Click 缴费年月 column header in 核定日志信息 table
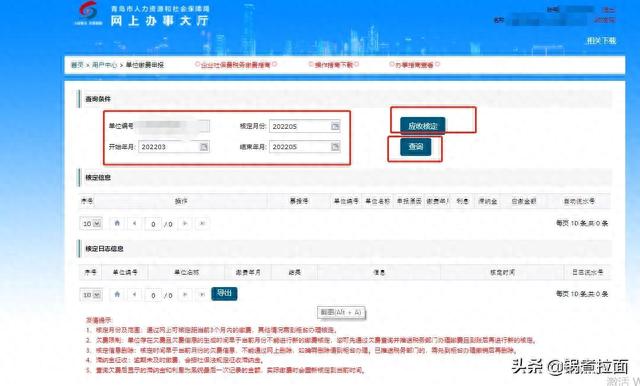 pyautogui.click(x=248, y=272)
